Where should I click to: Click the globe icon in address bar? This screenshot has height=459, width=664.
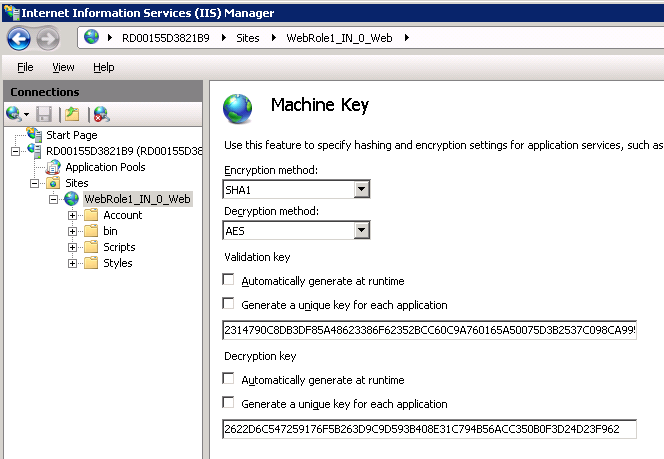[x=93, y=38]
